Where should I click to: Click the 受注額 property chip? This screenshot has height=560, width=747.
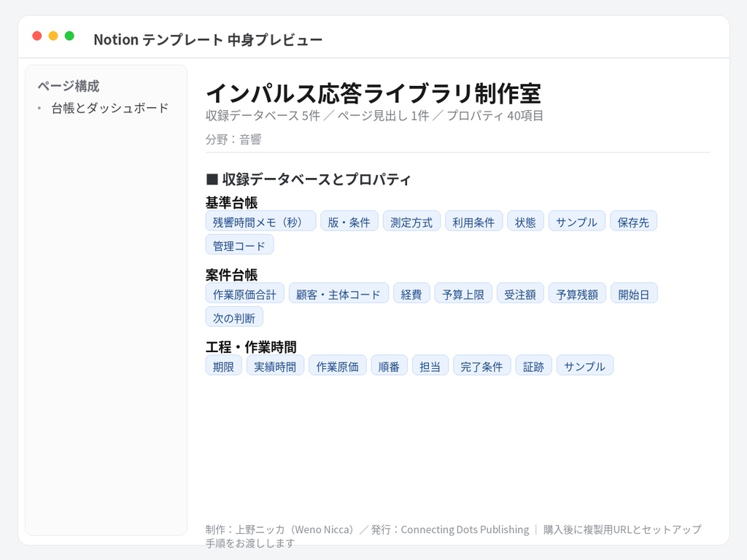pos(520,293)
